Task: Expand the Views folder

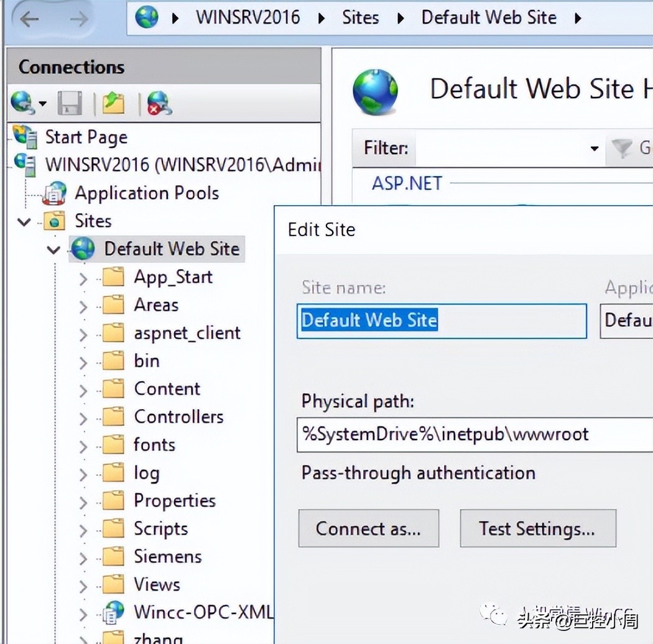Action: pos(83,586)
